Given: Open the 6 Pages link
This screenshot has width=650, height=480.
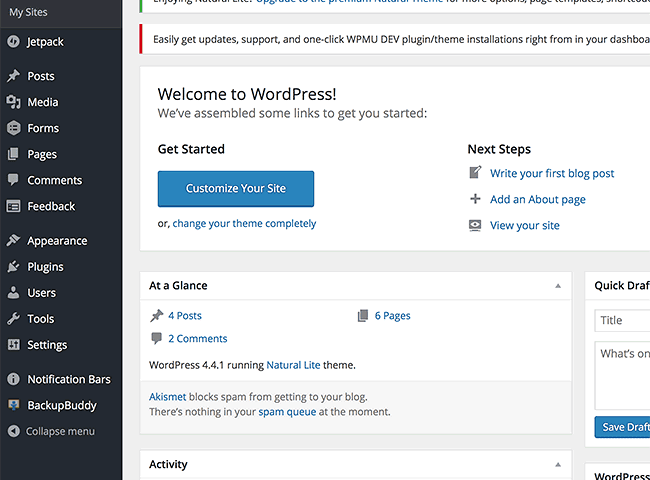Looking at the screenshot, I should (393, 316).
